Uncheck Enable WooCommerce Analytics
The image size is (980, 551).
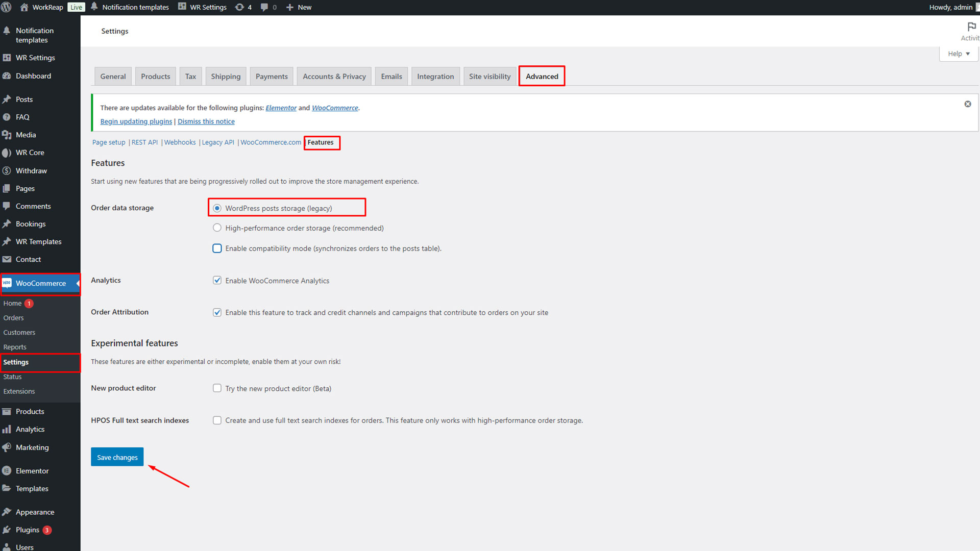click(217, 281)
